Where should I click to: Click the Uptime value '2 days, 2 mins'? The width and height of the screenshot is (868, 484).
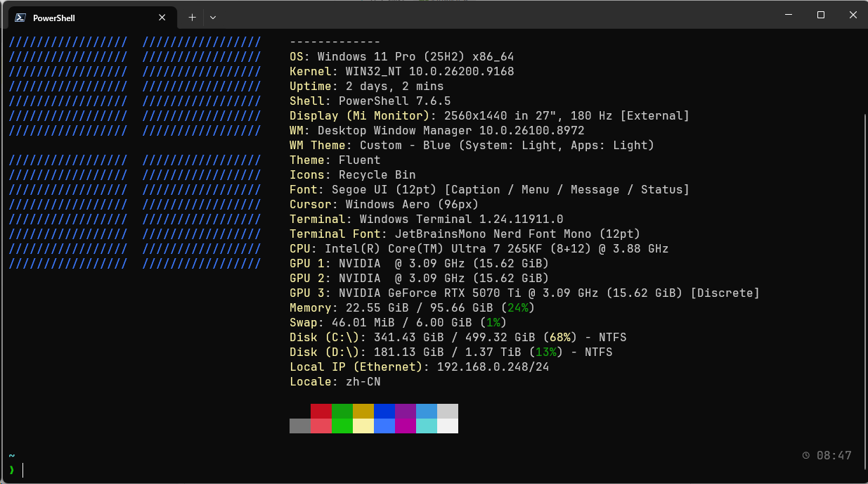click(x=395, y=87)
